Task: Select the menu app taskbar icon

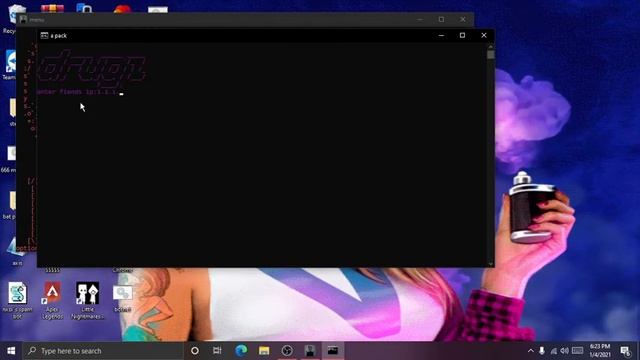Action: (x=310, y=351)
